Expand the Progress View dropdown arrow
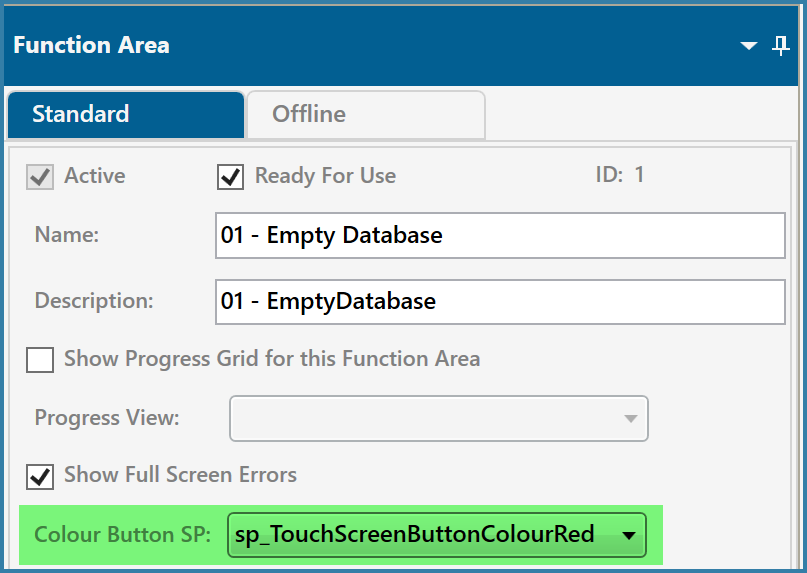This screenshot has height=573, width=807. tap(630, 419)
